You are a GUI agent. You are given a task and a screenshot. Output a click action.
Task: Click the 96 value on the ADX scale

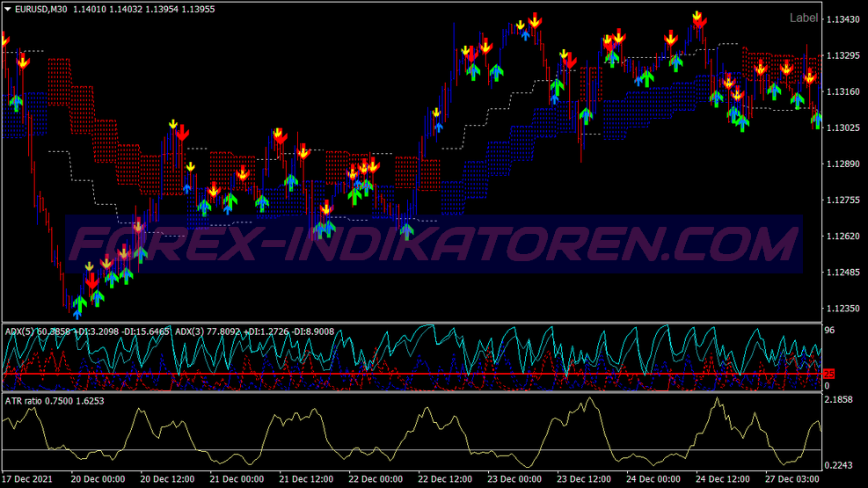[828, 331]
